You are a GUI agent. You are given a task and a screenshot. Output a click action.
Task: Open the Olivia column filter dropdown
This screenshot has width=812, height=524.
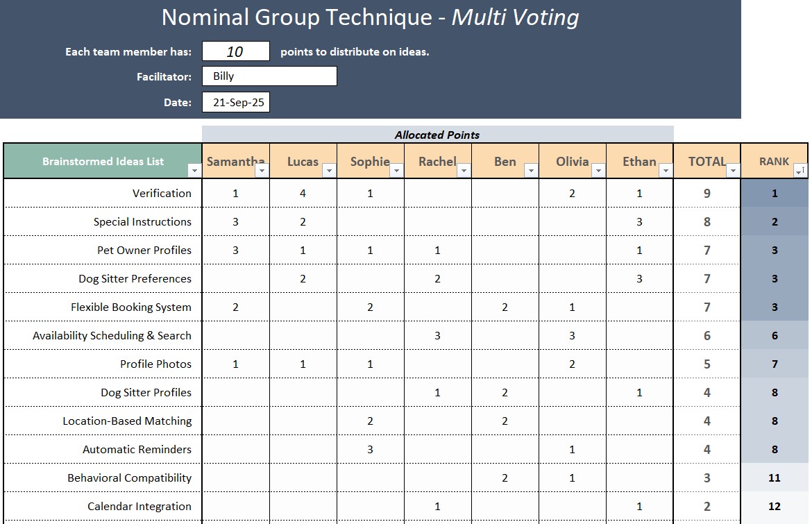pos(598,171)
